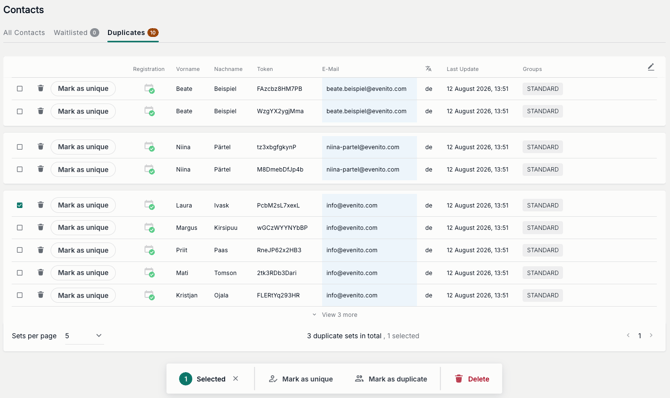
Task: Tick checkbox for token M8DmebDfJp4b row
Action: click(x=20, y=169)
